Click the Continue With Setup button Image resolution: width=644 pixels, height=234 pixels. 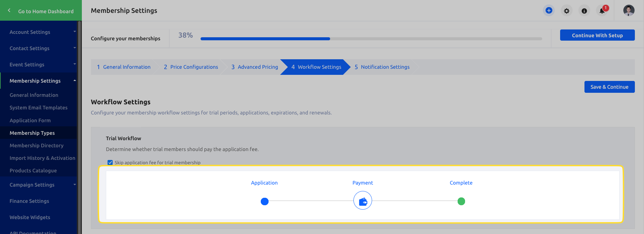(x=597, y=35)
